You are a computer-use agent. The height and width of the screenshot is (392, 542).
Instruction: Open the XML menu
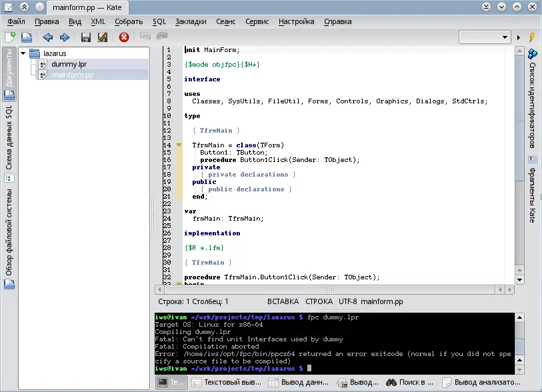pyautogui.click(x=98, y=21)
